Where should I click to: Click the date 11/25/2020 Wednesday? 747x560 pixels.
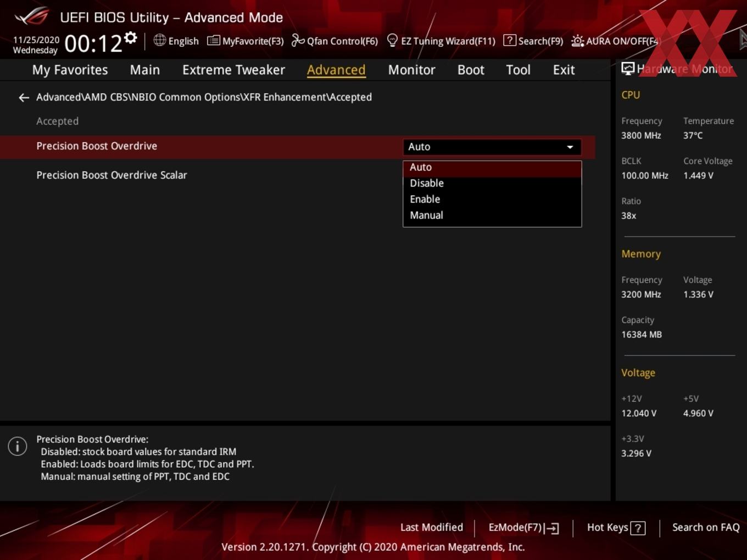click(36, 45)
